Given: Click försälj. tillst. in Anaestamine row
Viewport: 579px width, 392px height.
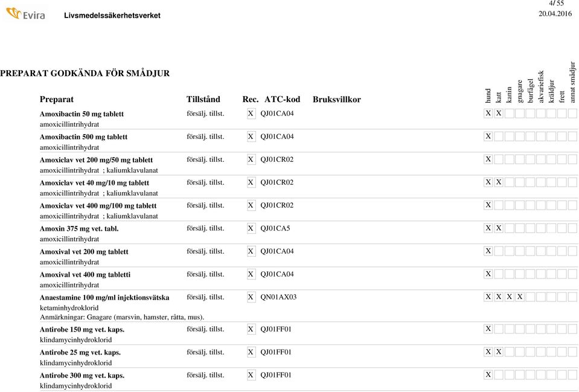Looking at the screenshot, I should coord(205,297).
